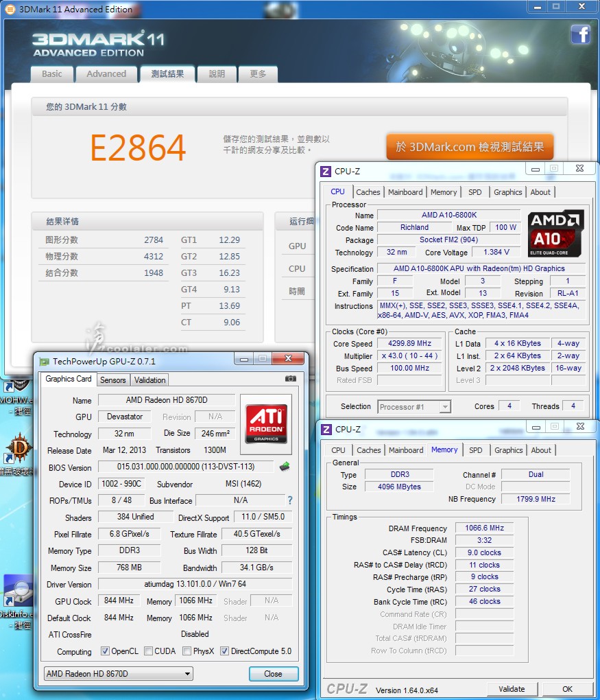Click the DRAM Frequency value 1066.6 MHz

coord(485,528)
